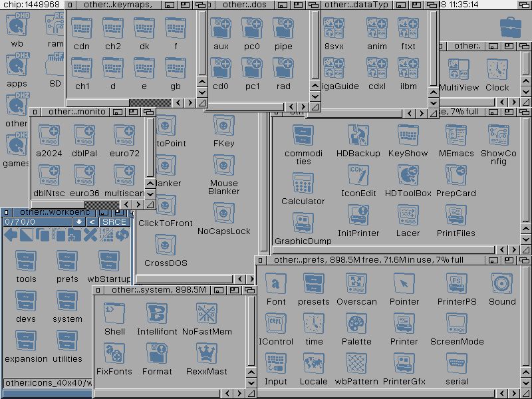
Task: Click the new drawer icon with plus sign
Action: click(74, 235)
